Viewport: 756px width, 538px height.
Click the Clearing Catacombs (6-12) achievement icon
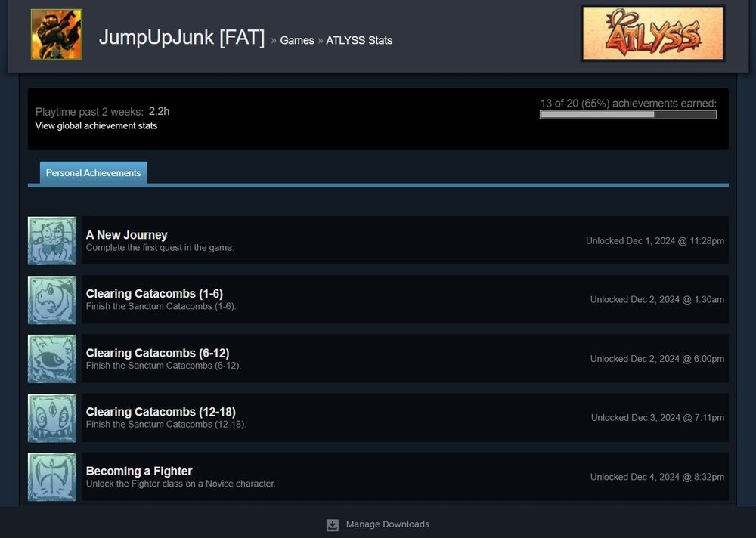51,359
